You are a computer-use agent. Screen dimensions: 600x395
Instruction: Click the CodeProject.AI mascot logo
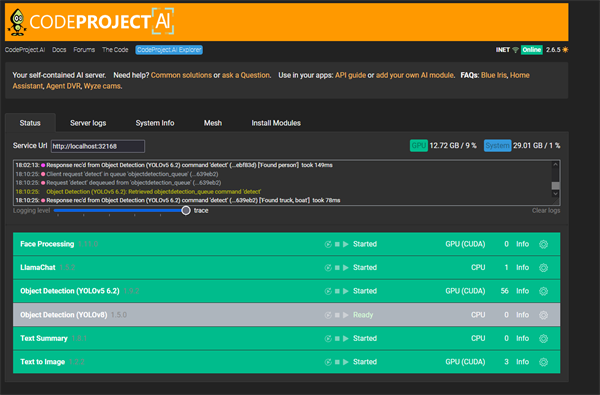(17, 22)
